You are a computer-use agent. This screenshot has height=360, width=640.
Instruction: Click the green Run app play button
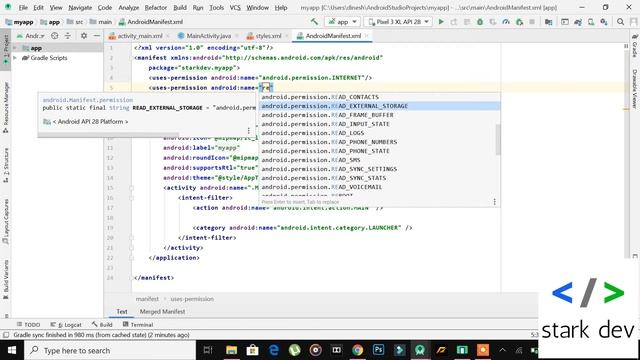[x=441, y=22]
